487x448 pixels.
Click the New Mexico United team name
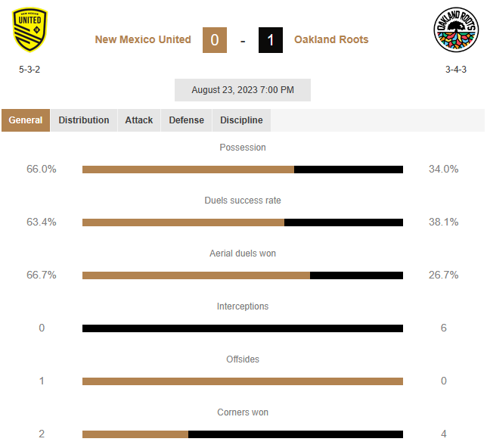(x=143, y=39)
